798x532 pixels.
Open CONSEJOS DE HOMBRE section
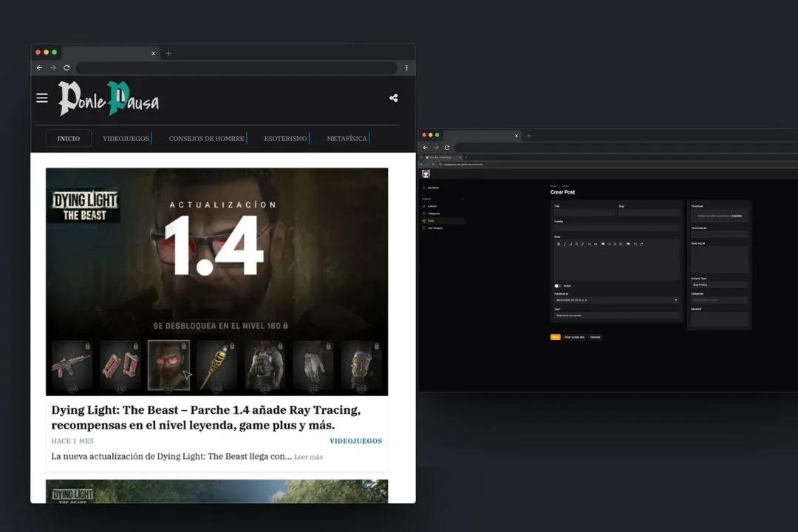206,139
